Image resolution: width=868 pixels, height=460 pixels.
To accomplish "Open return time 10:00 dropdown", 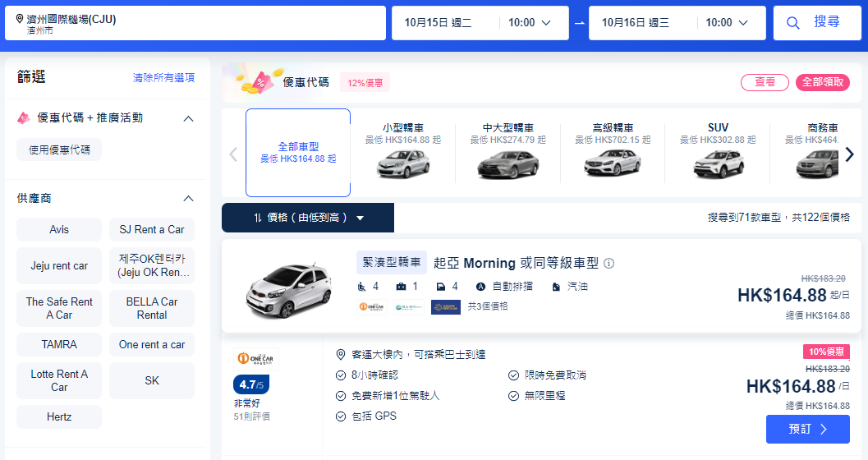I will click(x=727, y=23).
